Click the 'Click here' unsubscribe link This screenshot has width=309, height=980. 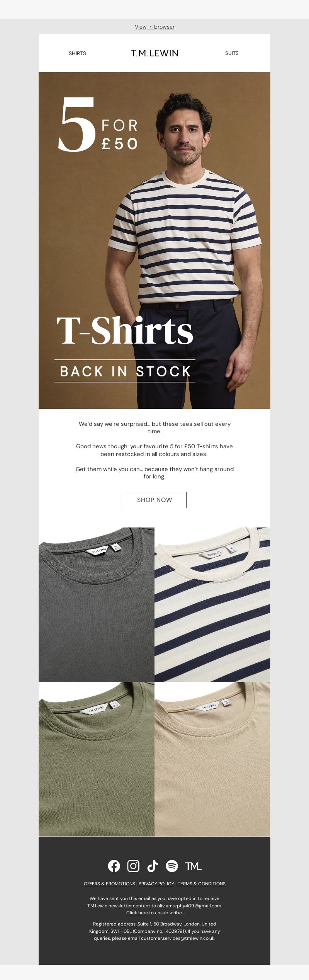pyautogui.click(x=137, y=912)
